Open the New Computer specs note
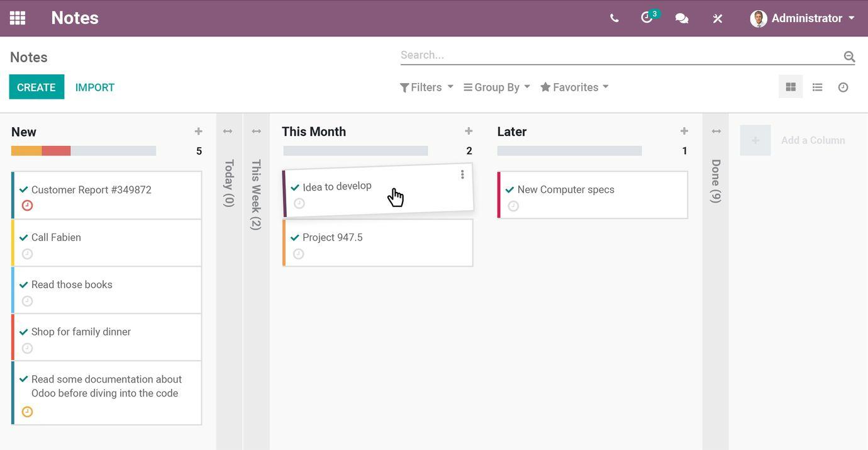The height and width of the screenshot is (450, 868). [x=593, y=195]
